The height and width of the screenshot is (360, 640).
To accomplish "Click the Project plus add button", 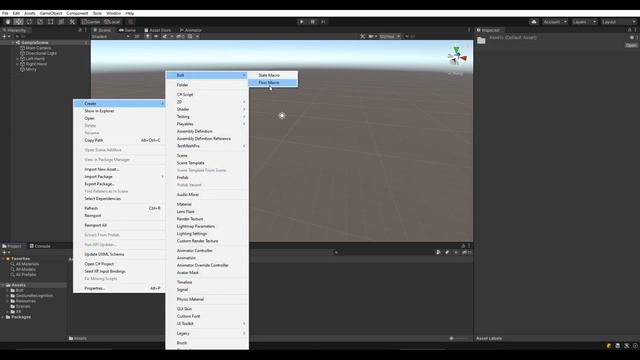I will point(5,252).
